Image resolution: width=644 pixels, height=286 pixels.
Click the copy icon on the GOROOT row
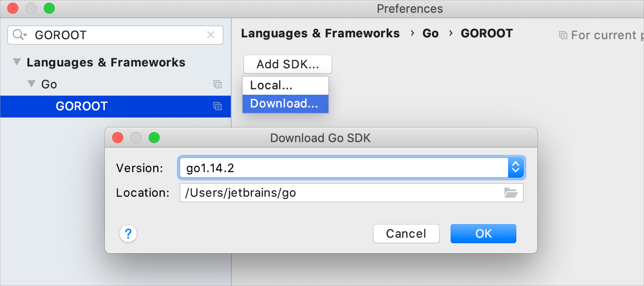(x=218, y=106)
